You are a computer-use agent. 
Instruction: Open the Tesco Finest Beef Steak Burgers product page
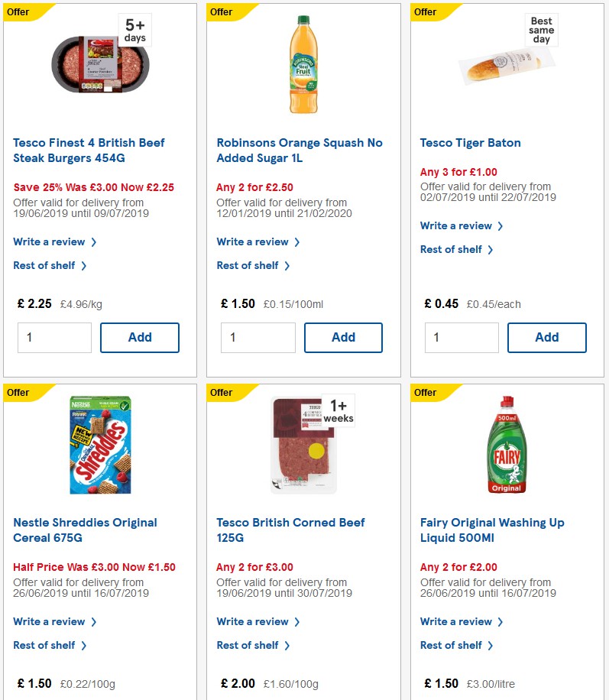click(x=89, y=150)
